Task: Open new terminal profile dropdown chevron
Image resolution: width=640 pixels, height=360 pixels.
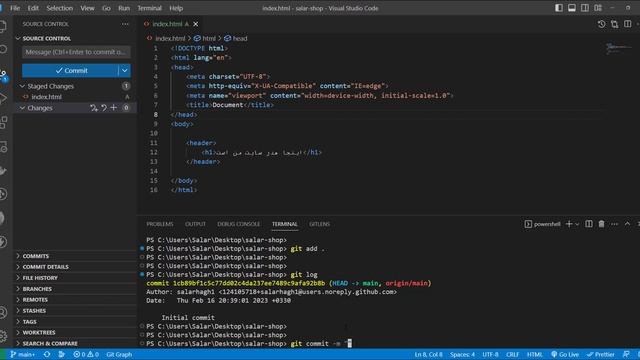Action: [577, 224]
